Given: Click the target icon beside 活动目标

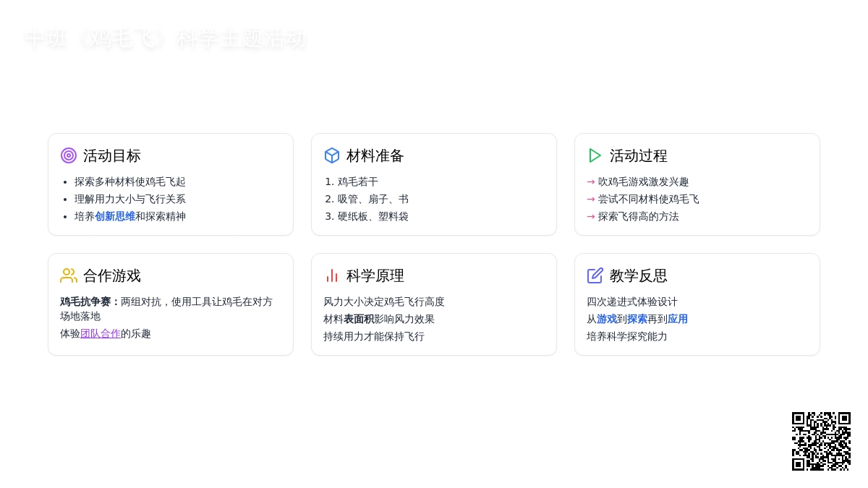Looking at the screenshot, I should [69, 155].
